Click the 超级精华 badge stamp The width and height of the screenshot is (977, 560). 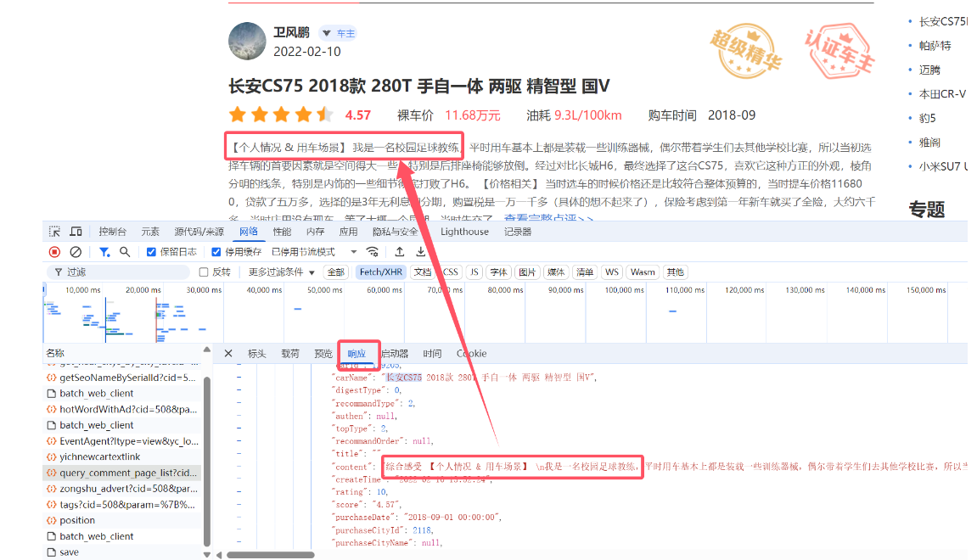coord(746,50)
